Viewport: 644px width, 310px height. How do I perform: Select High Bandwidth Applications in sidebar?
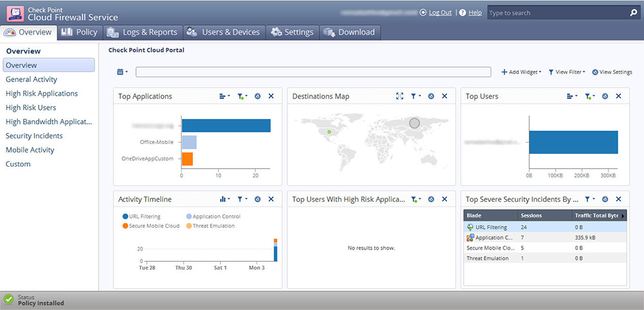click(x=49, y=122)
